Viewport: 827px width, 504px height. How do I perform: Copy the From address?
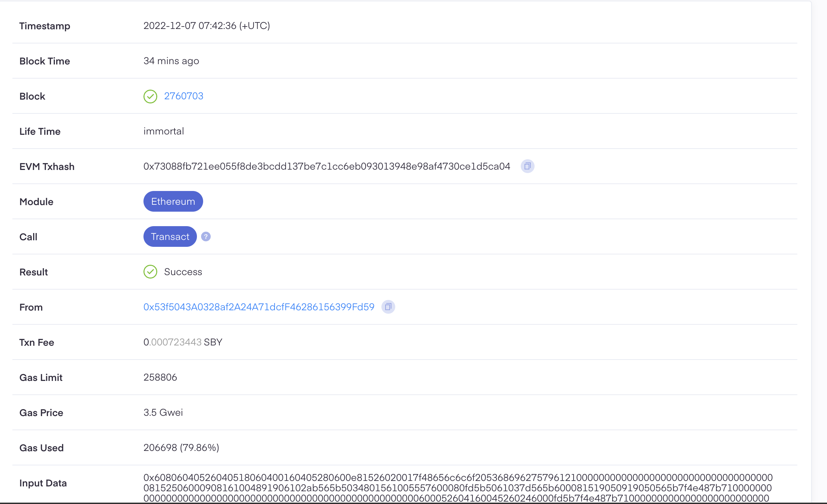coord(388,307)
